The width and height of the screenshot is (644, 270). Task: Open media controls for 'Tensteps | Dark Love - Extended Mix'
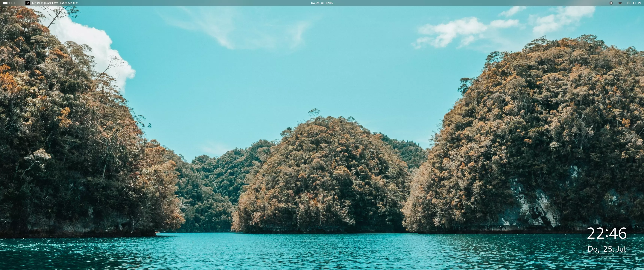pyautogui.click(x=54, y=3)
